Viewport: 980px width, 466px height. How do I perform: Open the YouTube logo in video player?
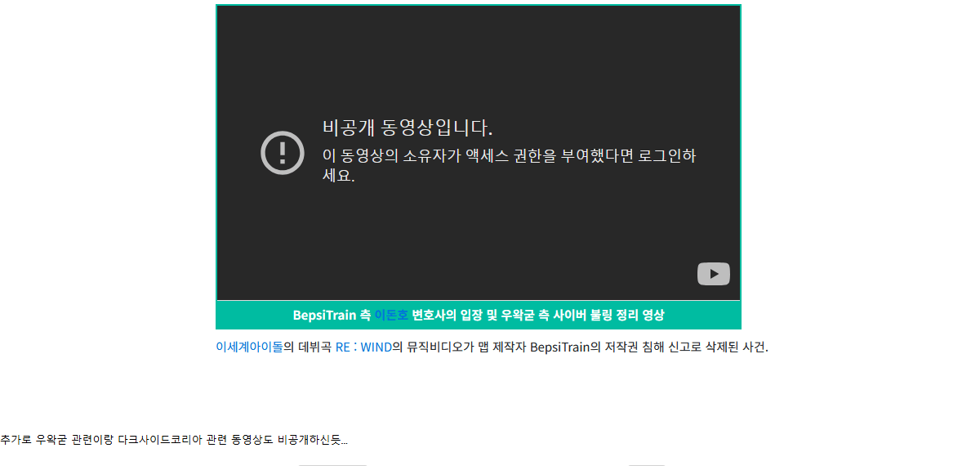pos(713,274)
